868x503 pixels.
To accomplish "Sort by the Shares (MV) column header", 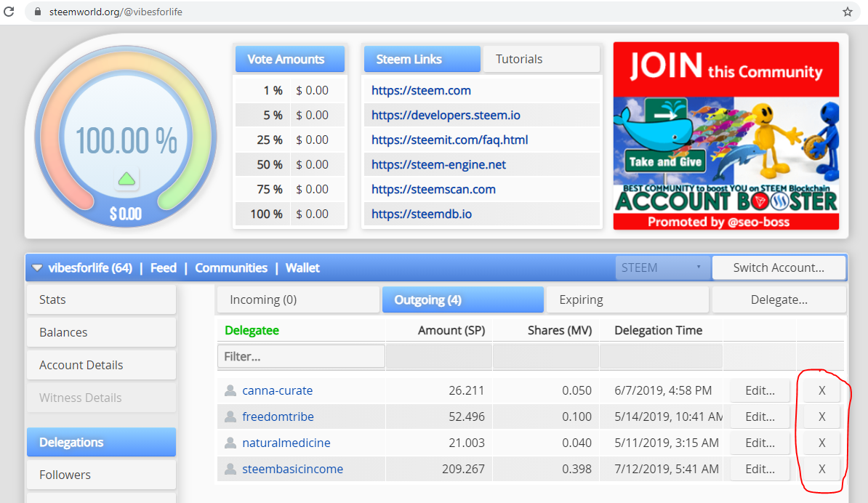I will tap(560, 330).
